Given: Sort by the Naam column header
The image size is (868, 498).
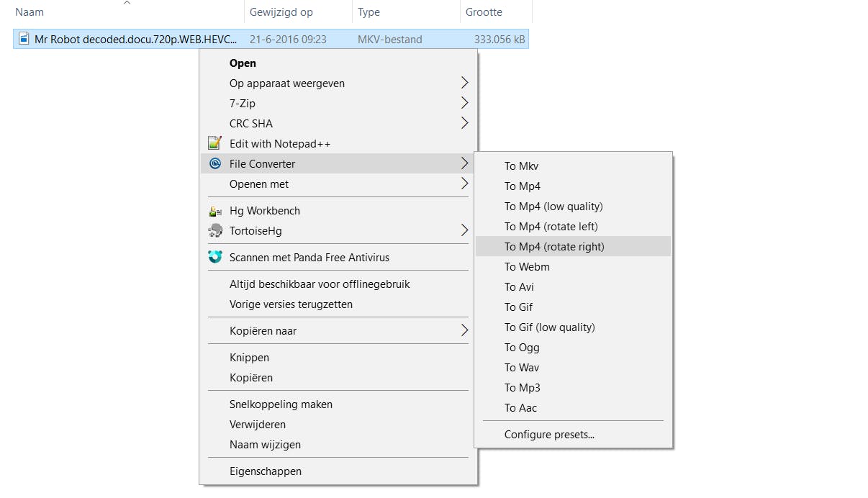Looking at the screenshot, I should (x=30, y=12).
